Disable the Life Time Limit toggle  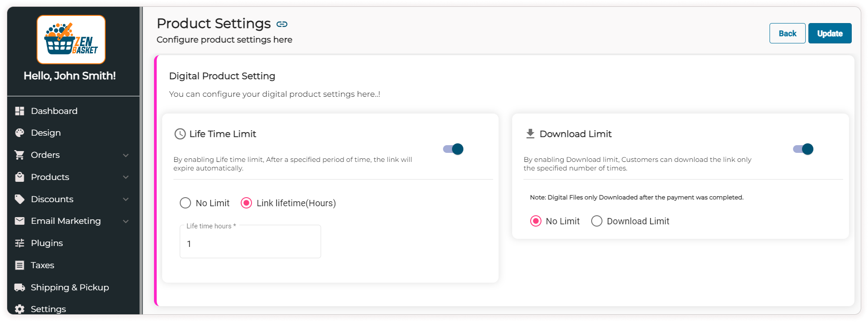pyautogui.click(x=453, y=149)
